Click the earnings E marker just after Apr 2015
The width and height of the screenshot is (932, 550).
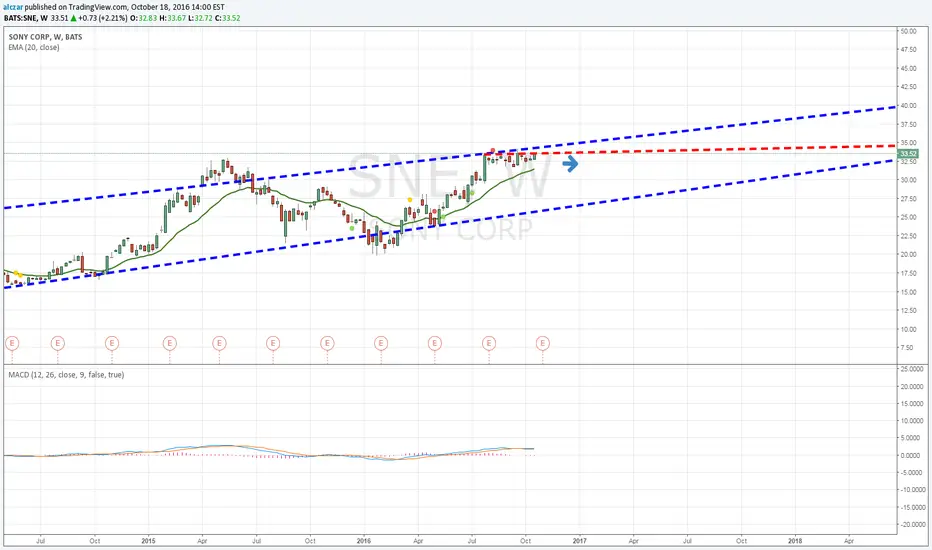(219, 343)
